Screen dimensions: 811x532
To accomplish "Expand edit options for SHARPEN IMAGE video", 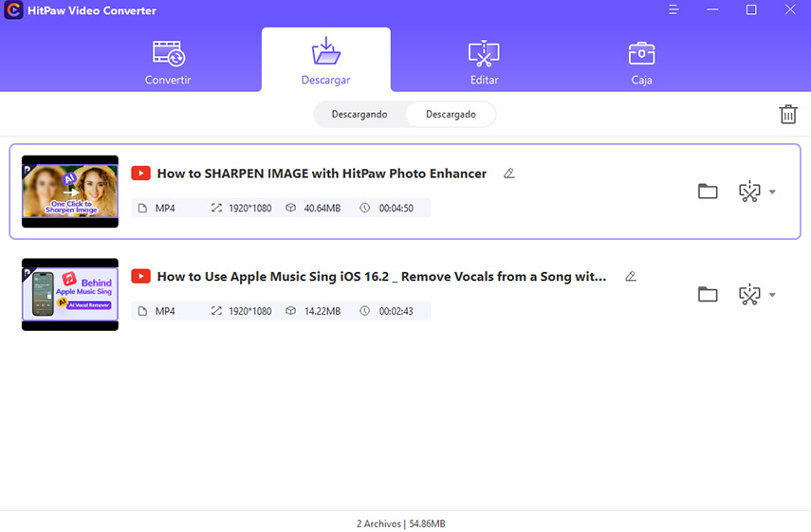I will click(772, 192).
